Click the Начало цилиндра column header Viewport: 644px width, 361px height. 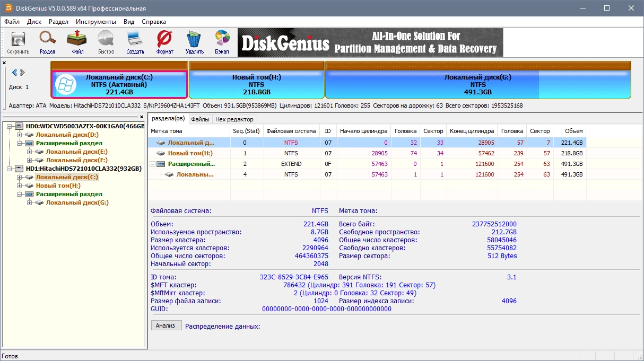[x=364, y=131]
